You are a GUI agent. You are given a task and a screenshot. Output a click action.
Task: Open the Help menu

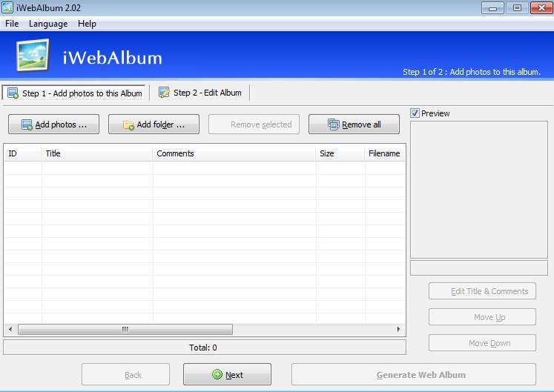[x=87, y=24]
